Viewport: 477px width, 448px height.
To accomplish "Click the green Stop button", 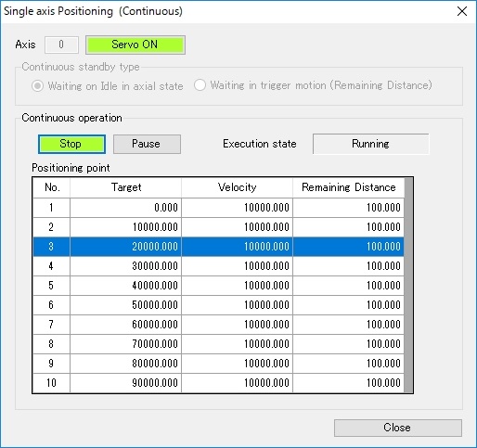I will [71, 144].
